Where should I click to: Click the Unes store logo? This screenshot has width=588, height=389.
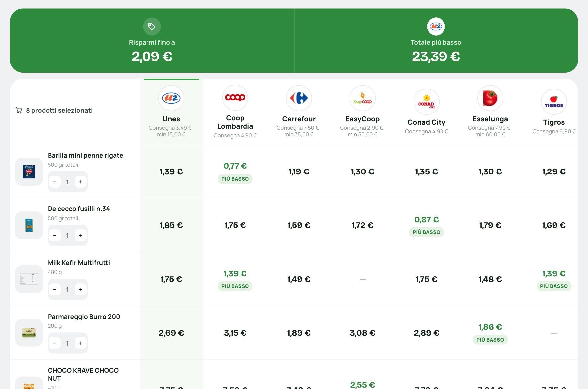171,98
